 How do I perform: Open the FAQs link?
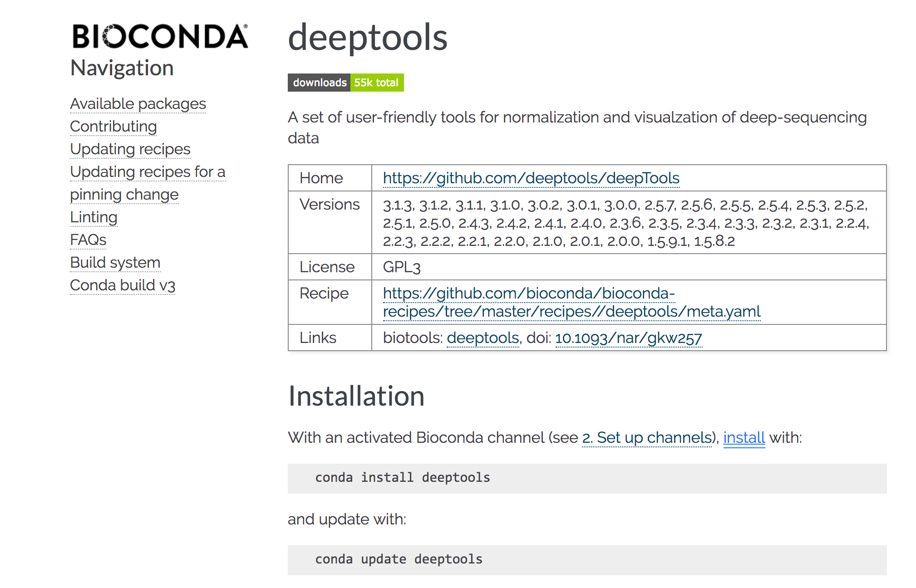pyautogui.click(x=88, y=240)
